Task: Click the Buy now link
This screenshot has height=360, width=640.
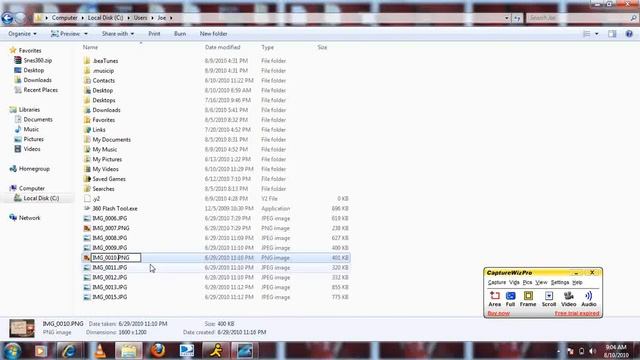Action: [498, 313]
